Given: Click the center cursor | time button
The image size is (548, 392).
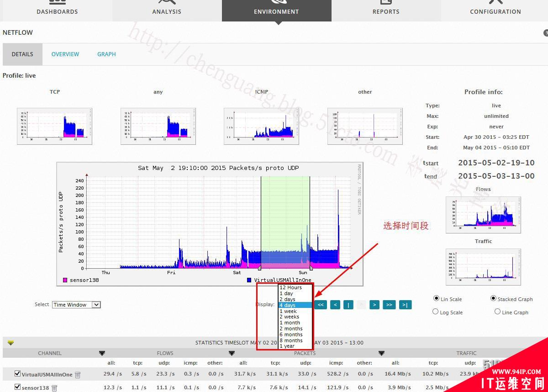Looking at the screenshot, I should [x=348, y=305].
